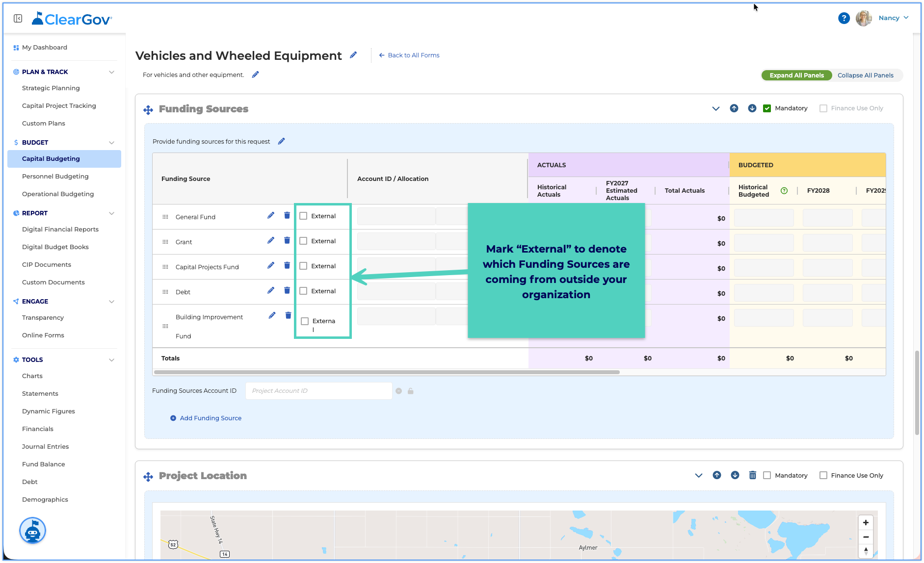
Task: Delete the Grant funding source
Action: pos(287,241)
